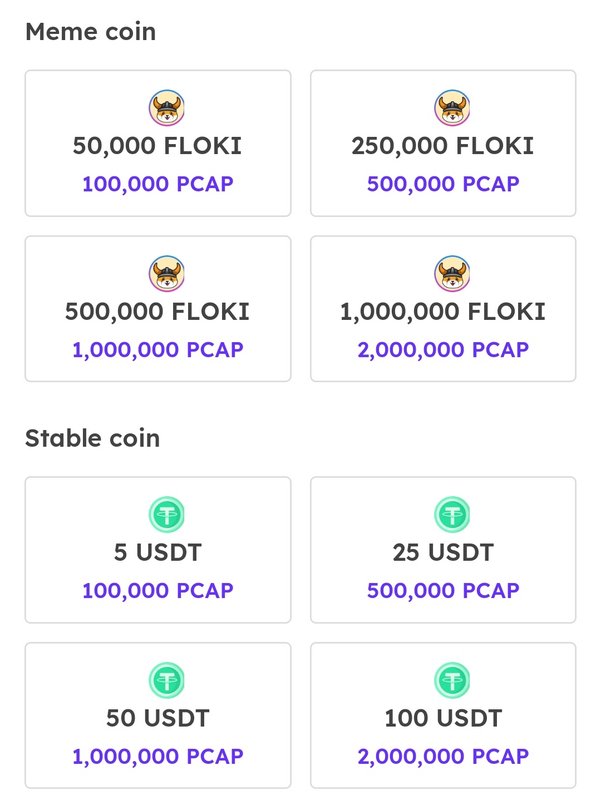The height and width of the screenshot is (800, 601).
Task: Select the 1,000,000 FLOKI option
Action: coord(443,309)
